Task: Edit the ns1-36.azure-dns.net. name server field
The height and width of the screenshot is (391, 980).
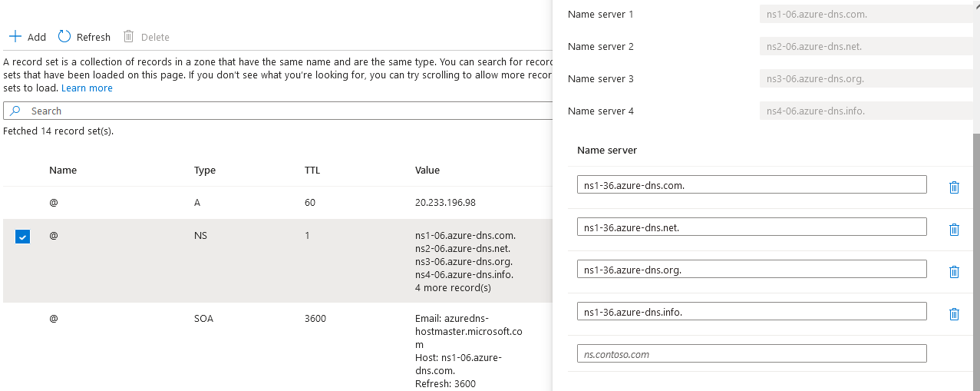Action: point(751,227)
